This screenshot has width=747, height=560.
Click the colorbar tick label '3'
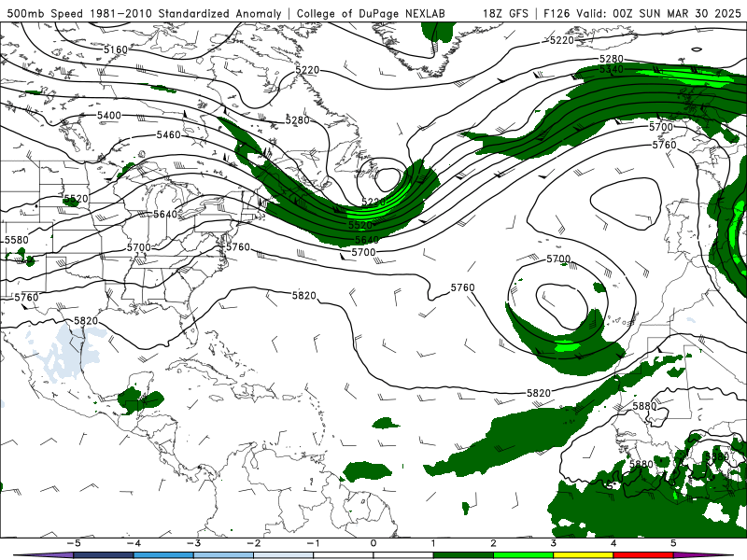click(x=553, y=543)
